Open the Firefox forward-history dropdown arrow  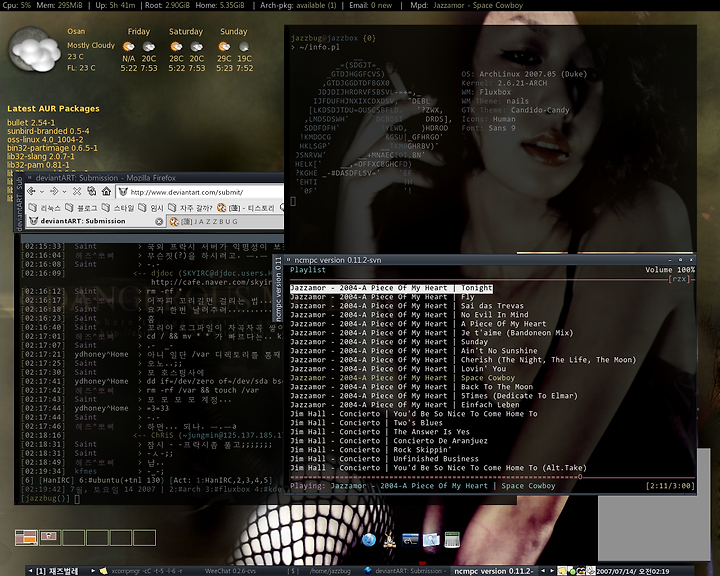click(x=64, y=192)
